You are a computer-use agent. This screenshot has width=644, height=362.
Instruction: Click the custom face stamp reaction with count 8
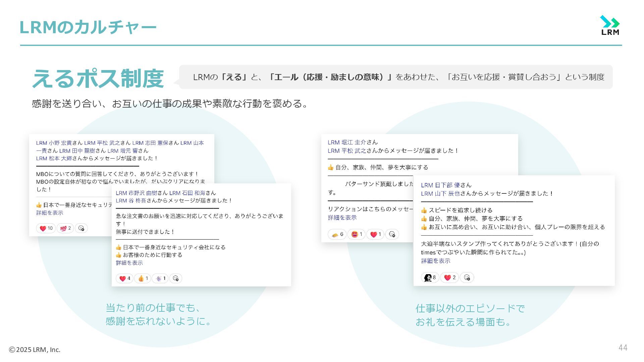pos(430,278)
